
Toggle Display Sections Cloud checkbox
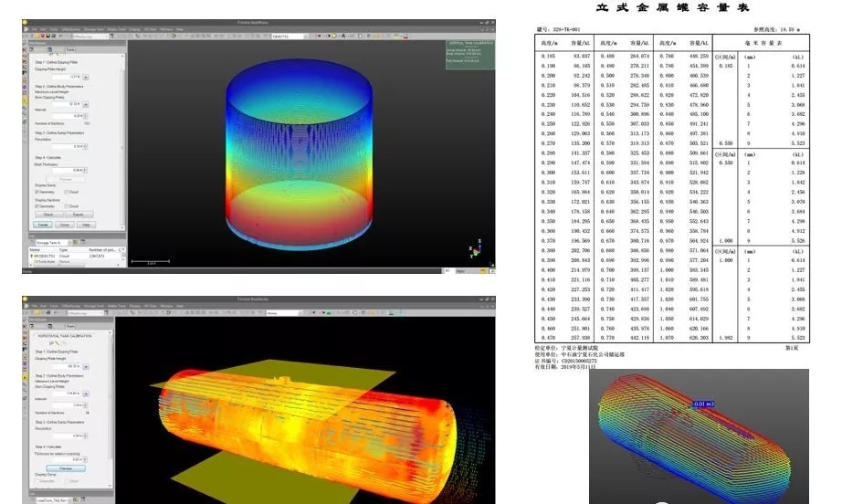(67, 206)
